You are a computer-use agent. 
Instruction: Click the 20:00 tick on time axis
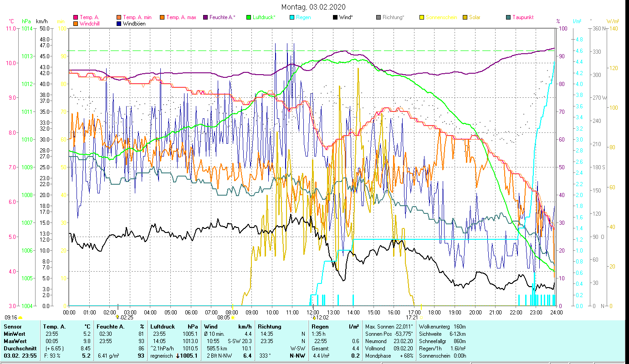click(x=475, y=312)
